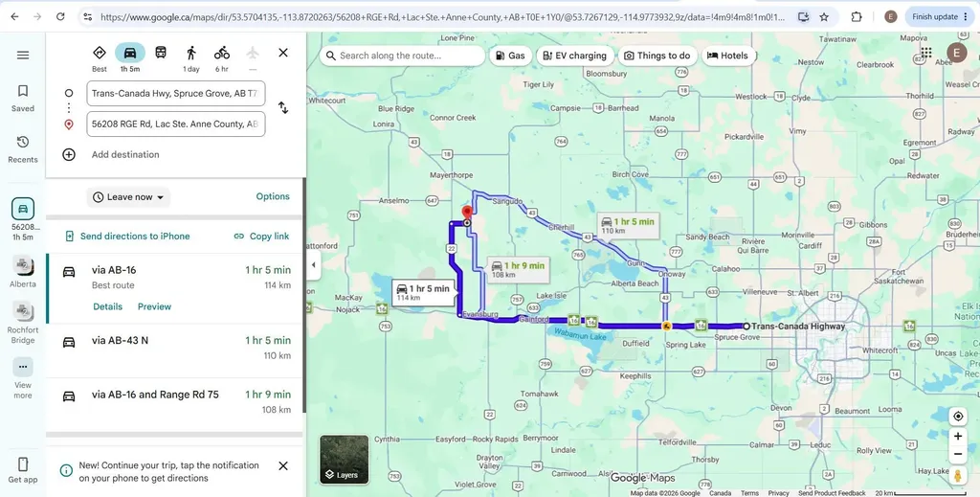980x497 pixels.
Task: Reload the browser page
Action: coord(60,17)
